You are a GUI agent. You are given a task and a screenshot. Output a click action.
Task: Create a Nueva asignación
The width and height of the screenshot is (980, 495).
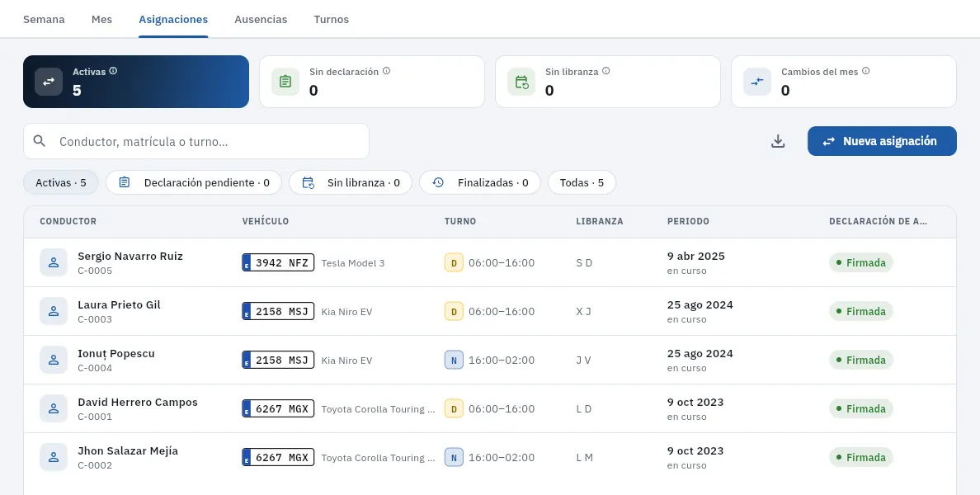[882, 141]
